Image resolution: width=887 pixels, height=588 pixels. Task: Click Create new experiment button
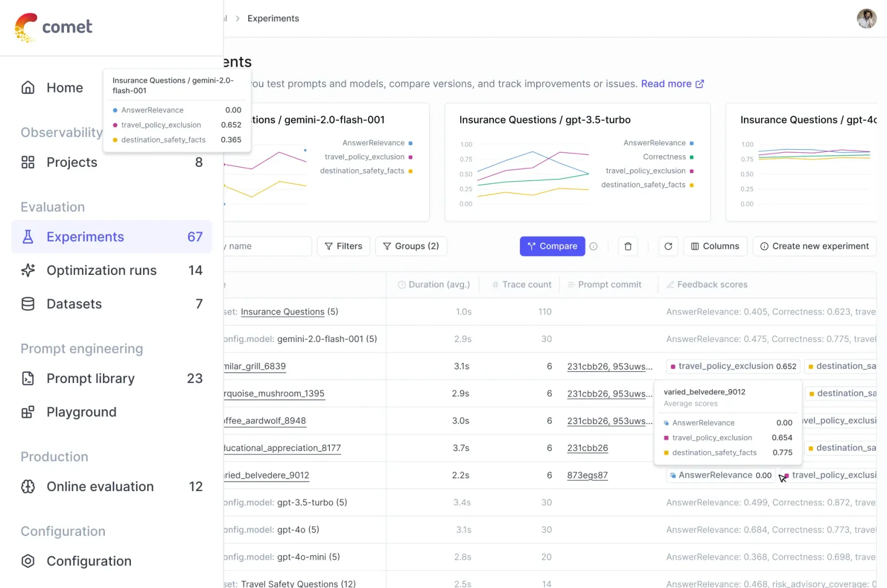814,247
